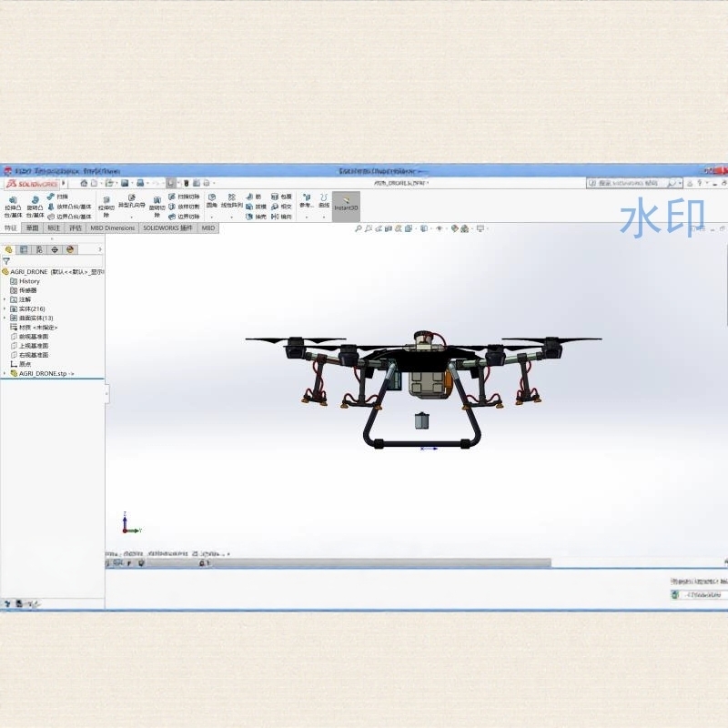Open dropdown arrow under 线性阵列 pattern
The height and width of the screenshot is (728, 728).
(x=231, y=217)
